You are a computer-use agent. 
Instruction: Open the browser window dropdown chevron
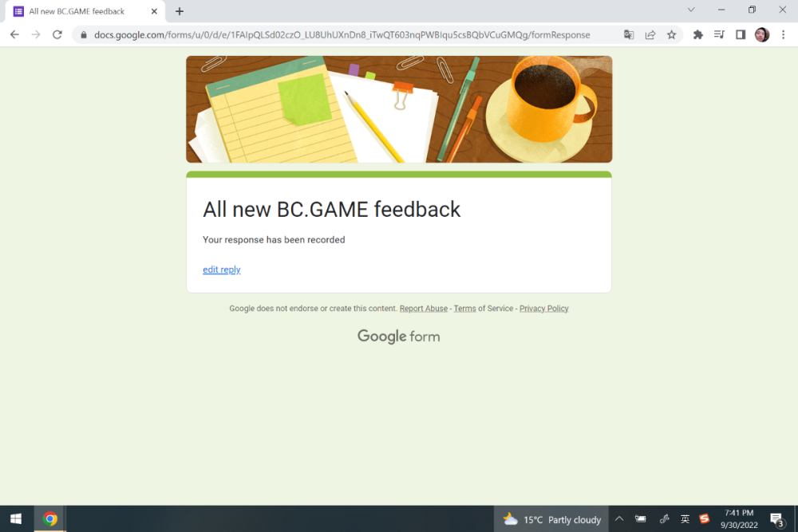pos(691,10)
